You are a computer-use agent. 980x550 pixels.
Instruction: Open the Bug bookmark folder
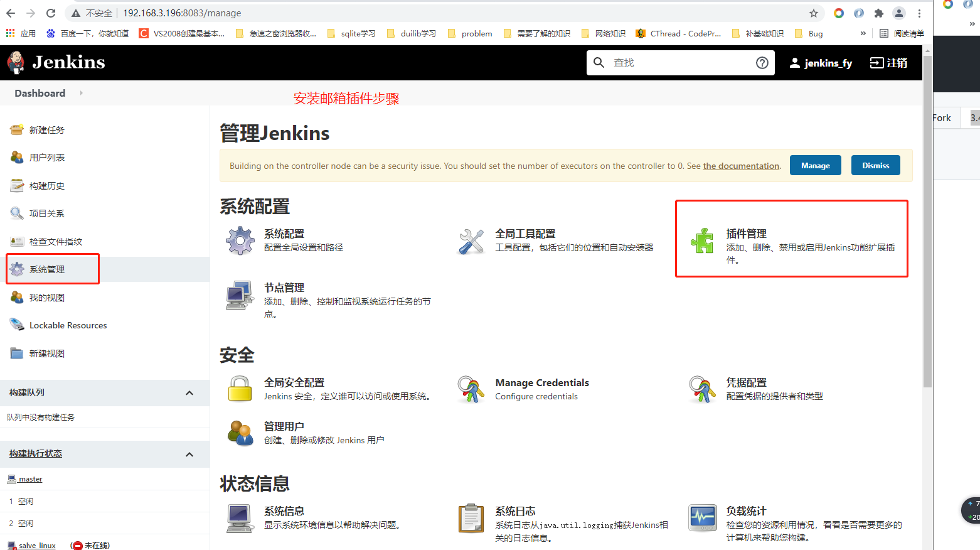(809, 33)
